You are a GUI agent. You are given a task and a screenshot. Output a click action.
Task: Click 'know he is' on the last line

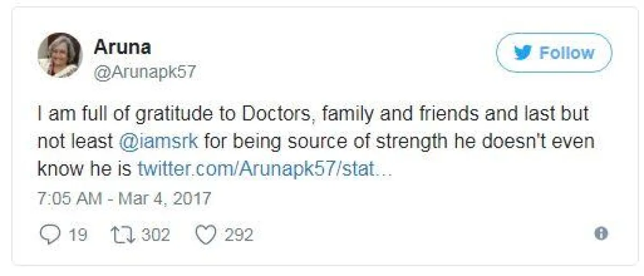click(x=84, y=169)
